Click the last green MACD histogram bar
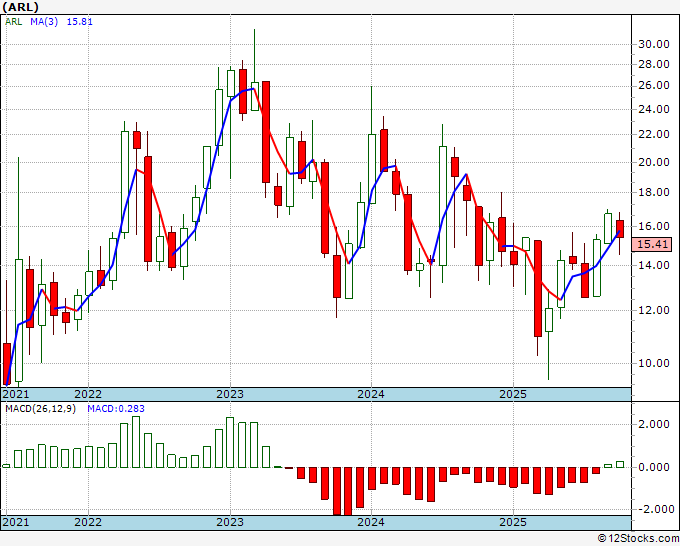This screenshot has width=680, height=546. [x=620, y=464]
